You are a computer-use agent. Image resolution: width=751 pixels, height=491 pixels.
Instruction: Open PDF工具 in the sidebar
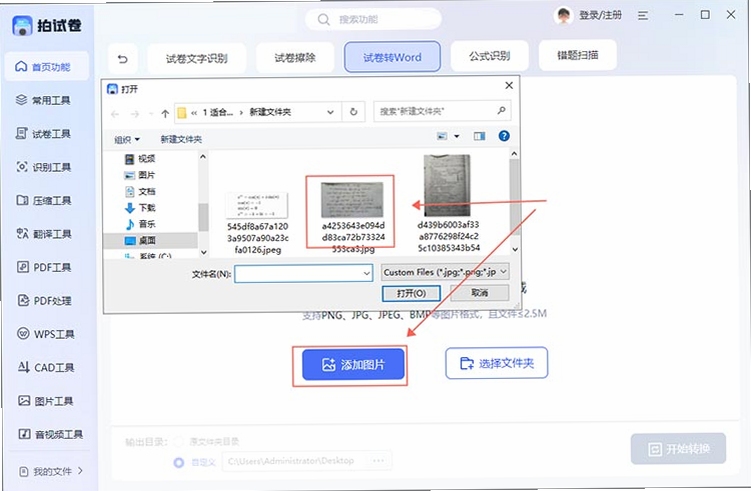pyautogui.click(x=46, y=267)
